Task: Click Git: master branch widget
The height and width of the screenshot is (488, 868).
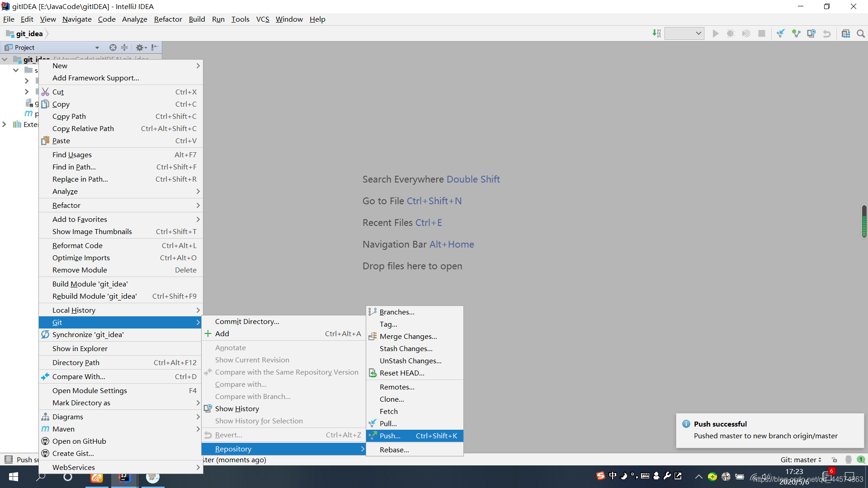Action: (801, 460)
